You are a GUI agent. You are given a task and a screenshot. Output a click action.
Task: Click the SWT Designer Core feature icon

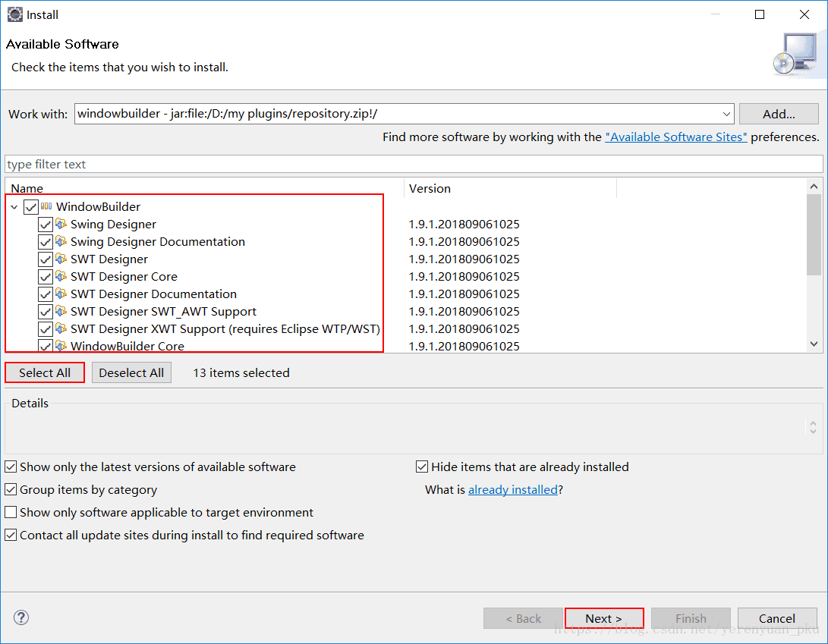(x=61, y=276)
